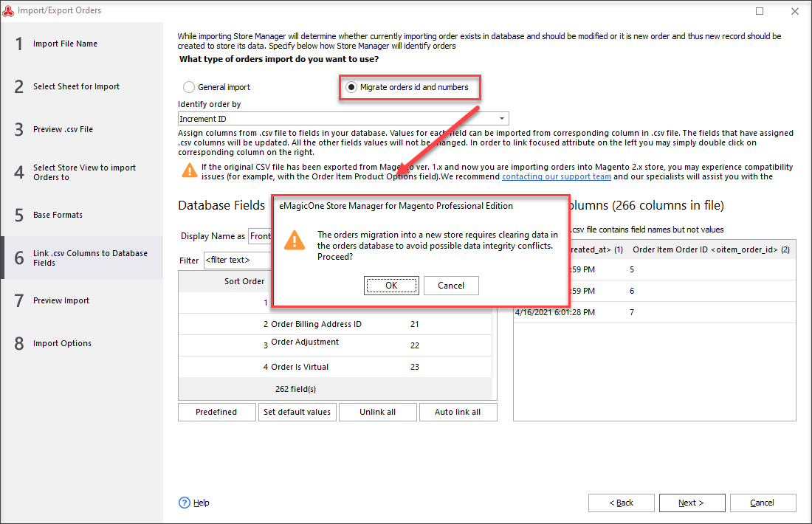
Task: Click the Predefined button
Action: point(216,412)
